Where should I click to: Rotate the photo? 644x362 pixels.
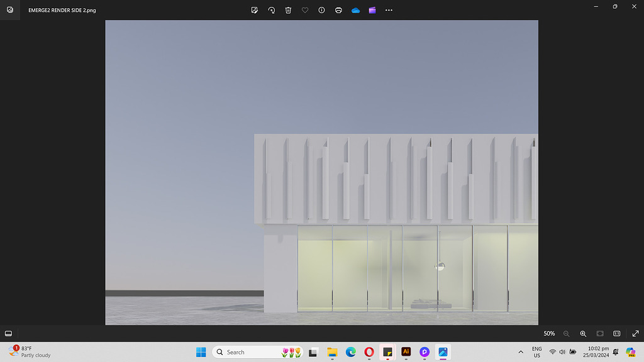pyautogui.click(x=271, y=10)
